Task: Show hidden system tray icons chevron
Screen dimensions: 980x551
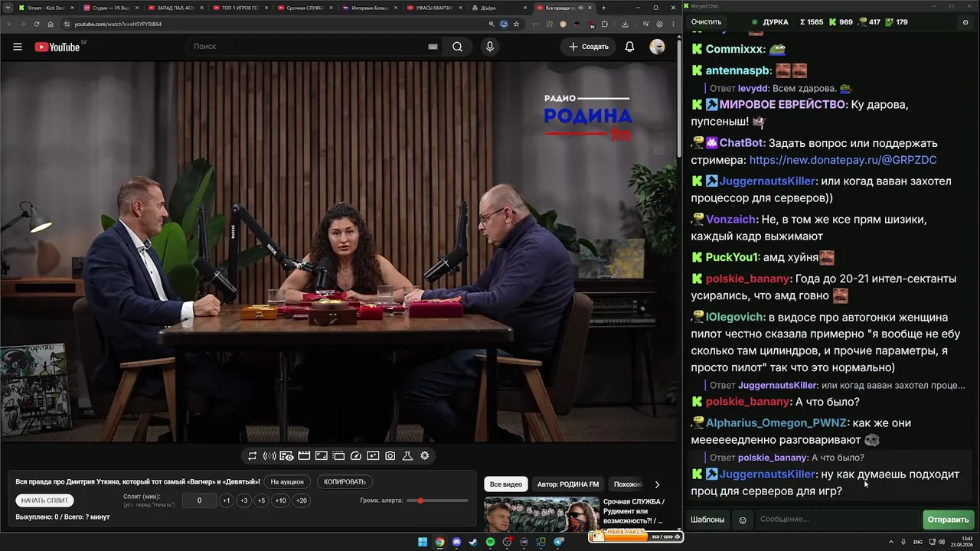Action: [x=891, y=542]
